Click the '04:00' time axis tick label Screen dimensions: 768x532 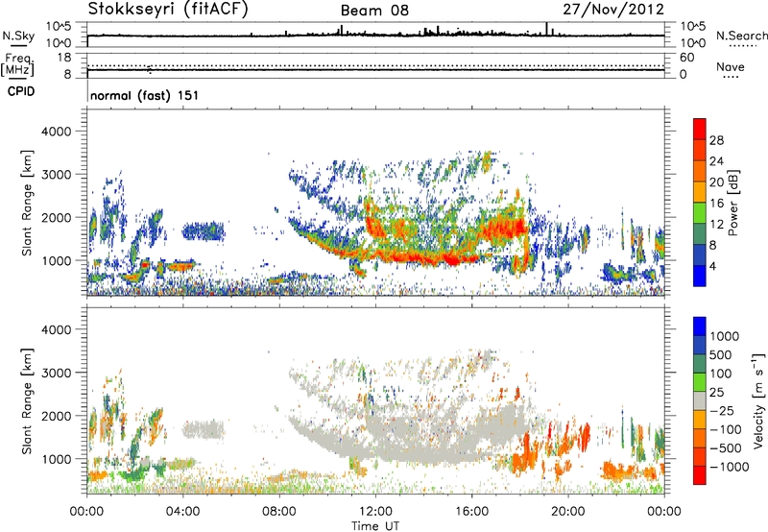click(x=182, y=512)
